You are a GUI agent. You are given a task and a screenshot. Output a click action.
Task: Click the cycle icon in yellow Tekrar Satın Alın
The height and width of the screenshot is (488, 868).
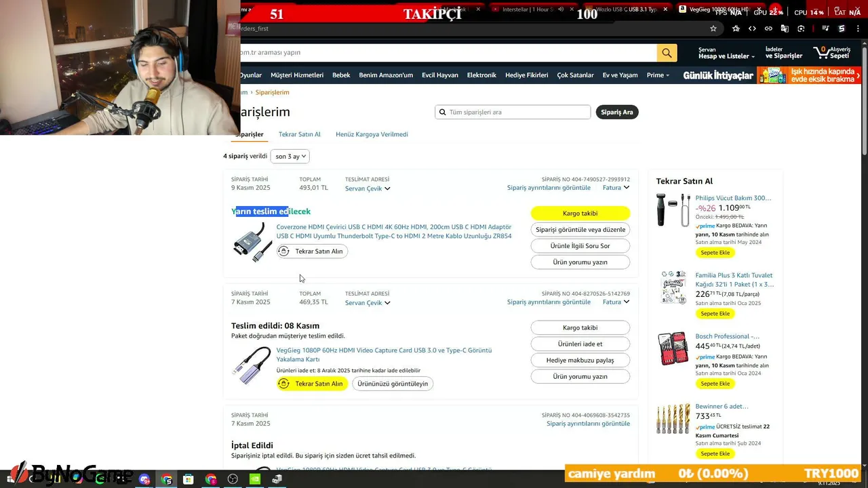click(x=284, y=384)
